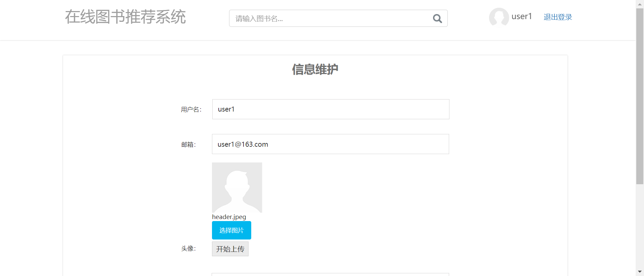Click the 用户名 input field
This screenshot has width=644, height=276.
(331, 109)
